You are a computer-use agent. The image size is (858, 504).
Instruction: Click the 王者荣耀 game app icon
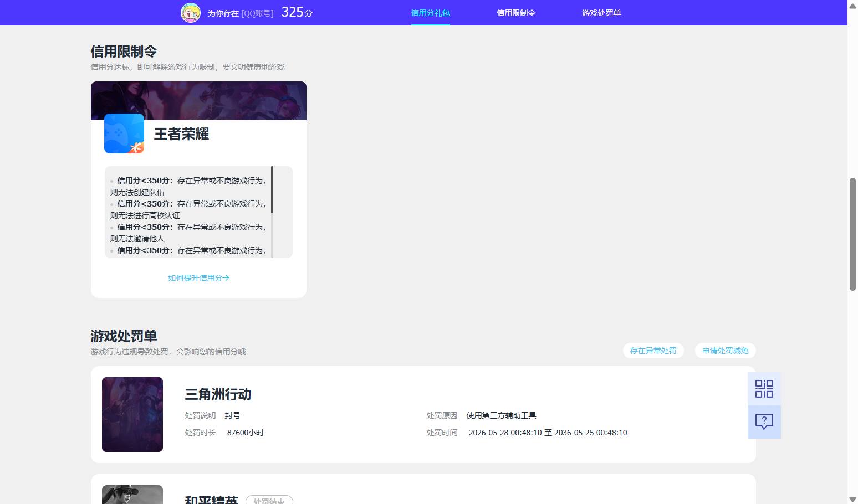pos(124,133)
